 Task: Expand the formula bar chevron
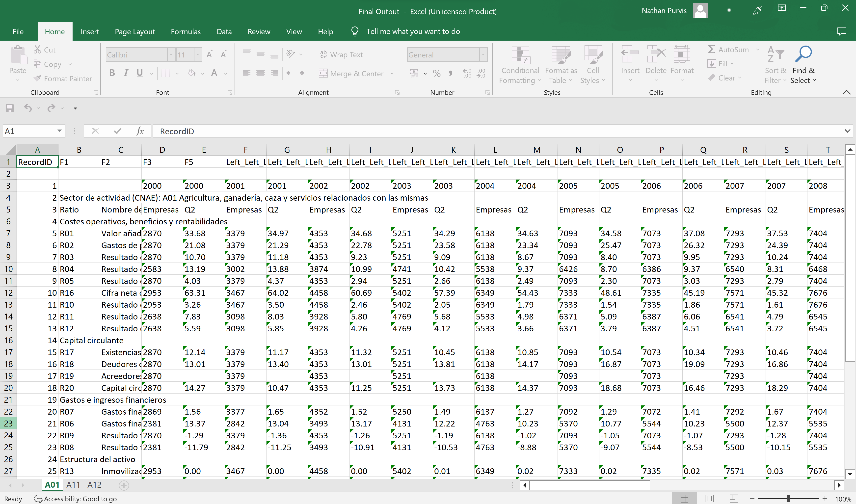[847, 131]
